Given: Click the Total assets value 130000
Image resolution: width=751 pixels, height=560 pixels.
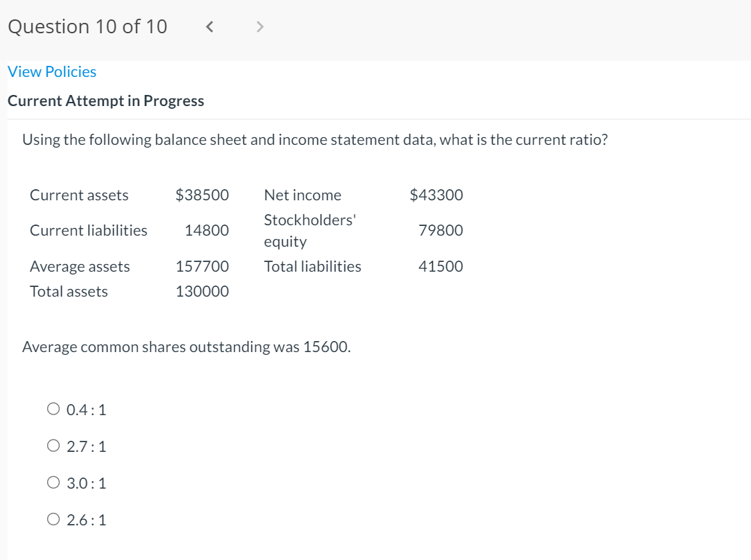Looking at the screenshot, I should [203, 291].
